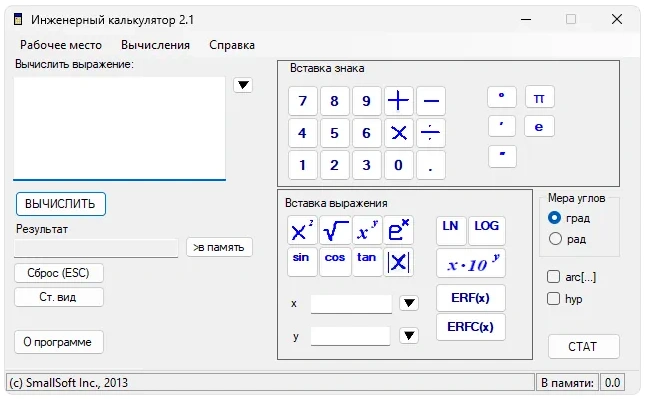Viewport: 646px width, 399px height.
Task: Open the Справка menu
Action: 232,45
